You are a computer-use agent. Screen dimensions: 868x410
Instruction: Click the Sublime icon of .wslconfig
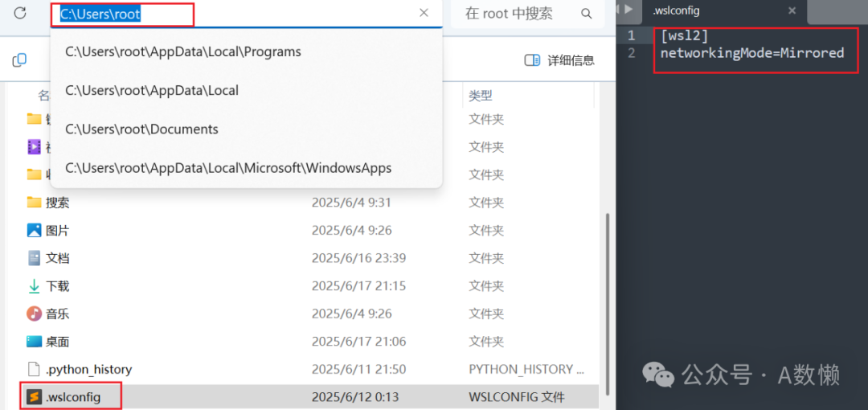35,396
